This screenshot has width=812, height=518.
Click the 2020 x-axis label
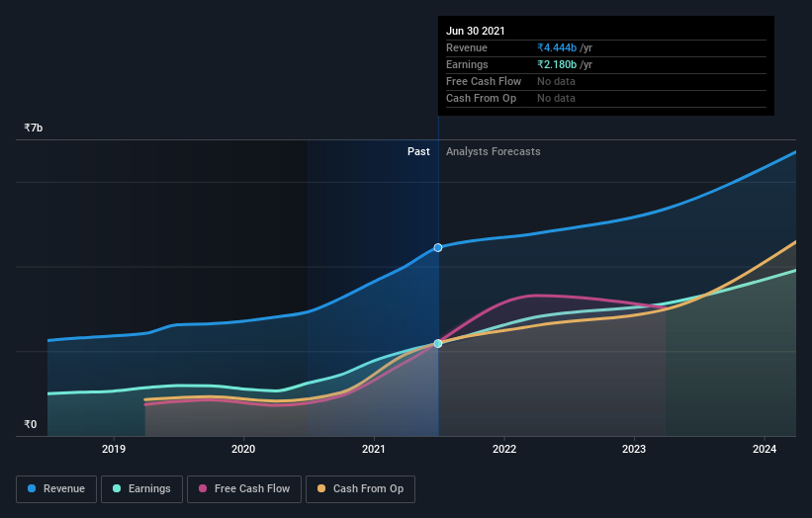click(243, 449)
